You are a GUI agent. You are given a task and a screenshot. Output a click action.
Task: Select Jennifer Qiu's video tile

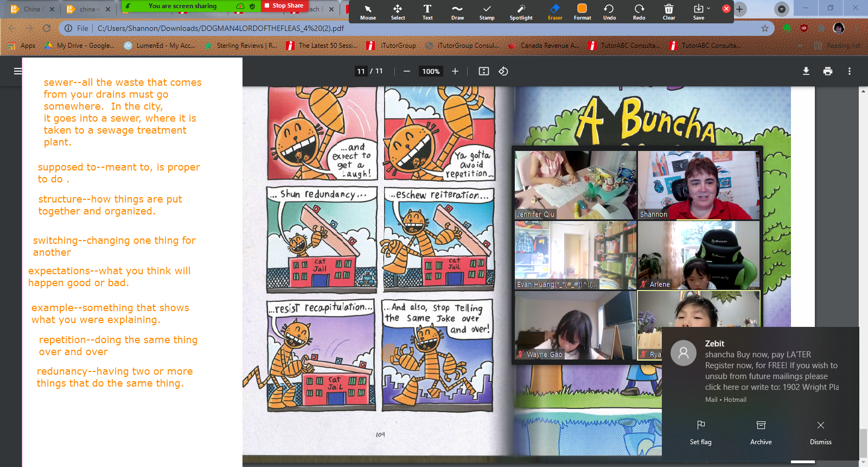pyautogui.click(x=576, y=185)
